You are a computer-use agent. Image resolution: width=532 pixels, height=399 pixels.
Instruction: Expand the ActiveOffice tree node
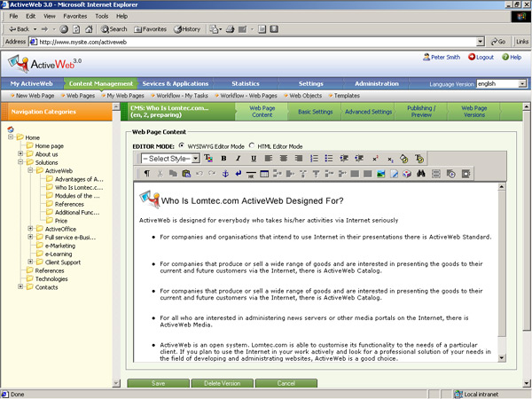pyautogui.click(x=30, y=229)
